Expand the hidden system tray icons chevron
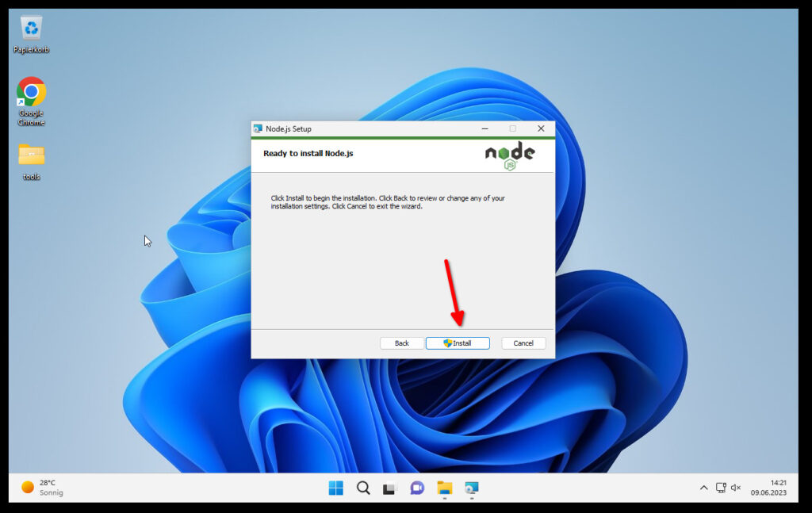 point(703,488)
